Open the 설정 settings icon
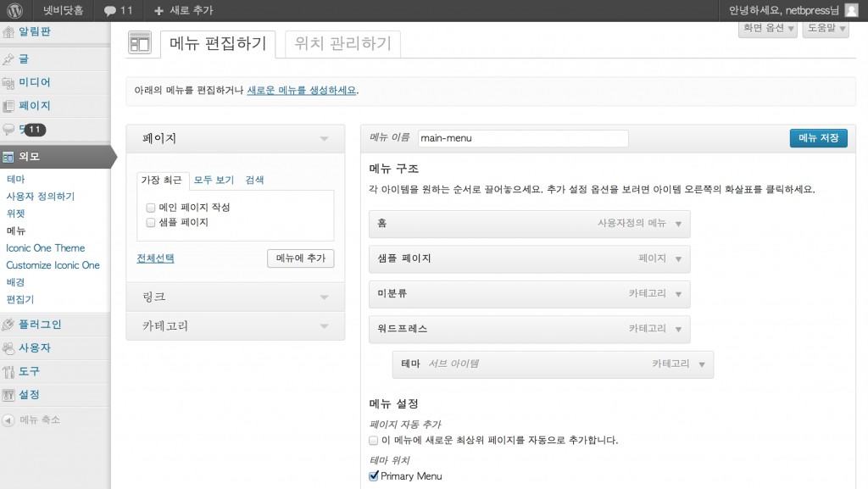The height and width of the screenshot is (489, 868). click(8, 395)
